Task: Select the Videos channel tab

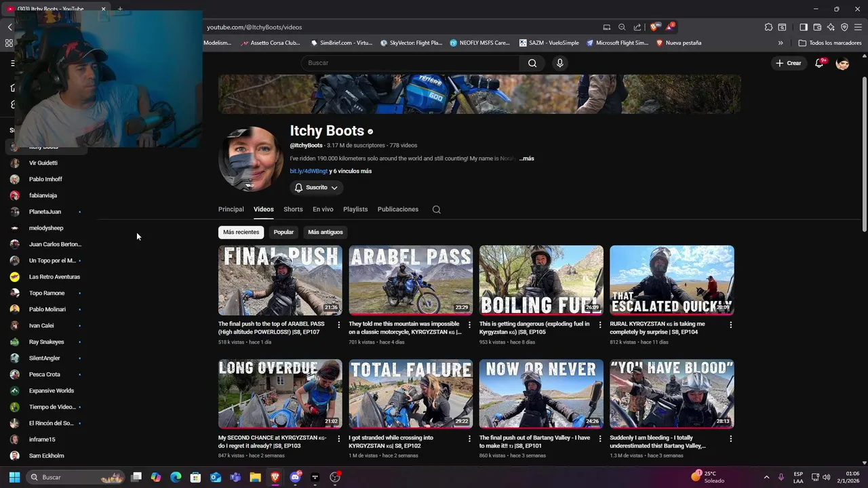Action: point(264,209)
